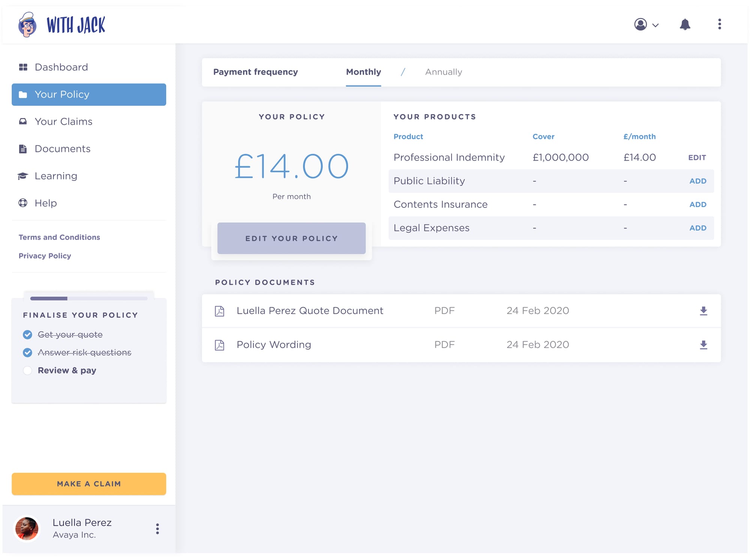Open Documents in the sidebar
The height and width of the screenshot is (560, 750).
(62, 149)
